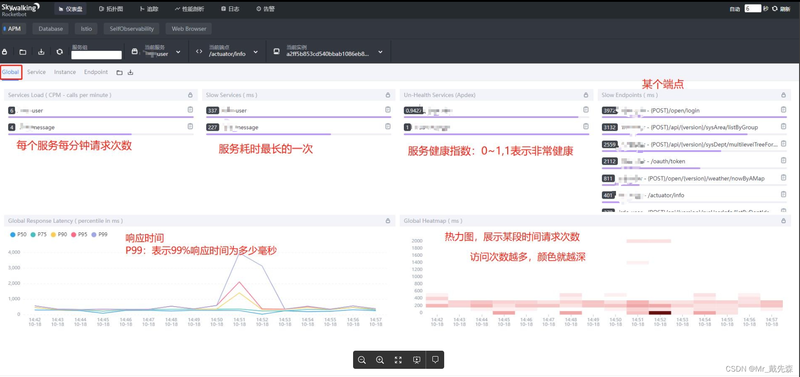Open the 追踪 trace menu
The height and width of the screenshot is (377, 800).
[148, 9]
